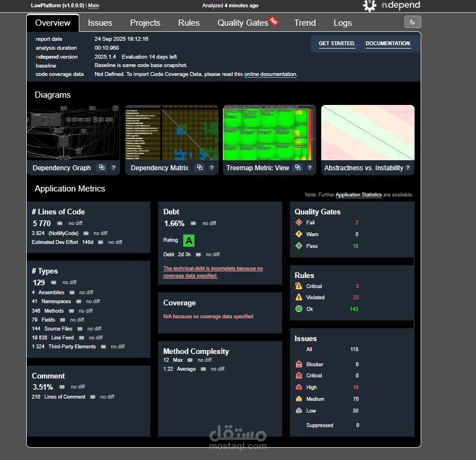The width and height of the screenshot is (476, 460).
Task: Click the Low issues count 30
Action: pos(355,410)
